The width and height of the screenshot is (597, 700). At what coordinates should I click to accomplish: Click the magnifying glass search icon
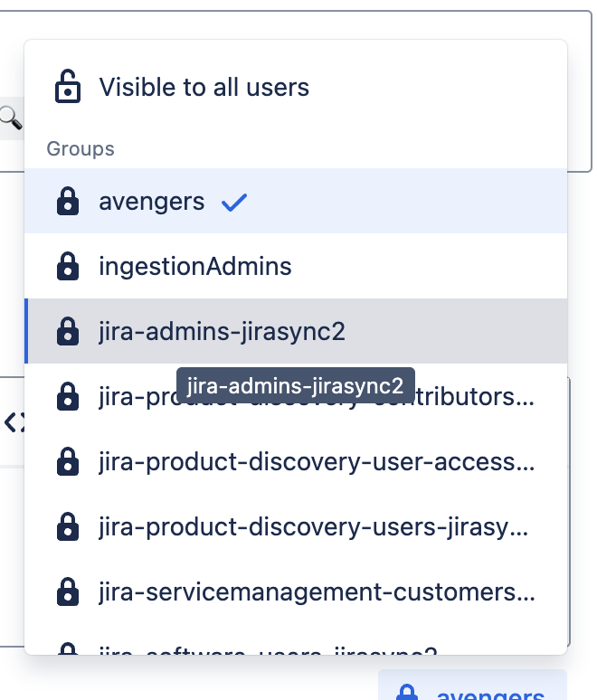coord(10,117)
